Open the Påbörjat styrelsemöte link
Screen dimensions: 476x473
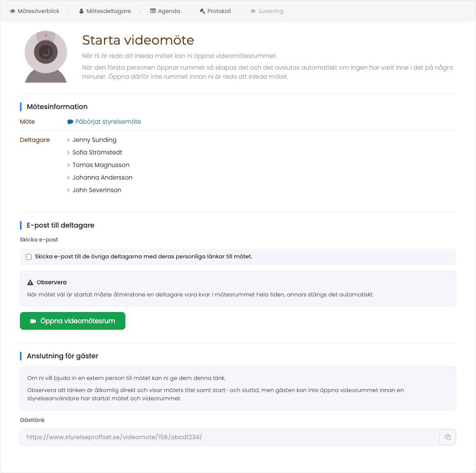point(108,122)
